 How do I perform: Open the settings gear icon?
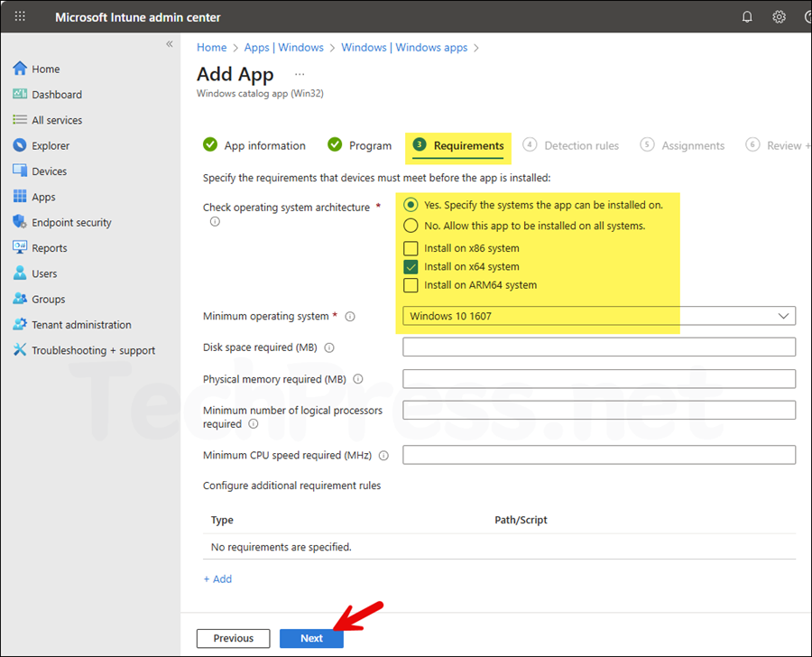tap(779, 17)
